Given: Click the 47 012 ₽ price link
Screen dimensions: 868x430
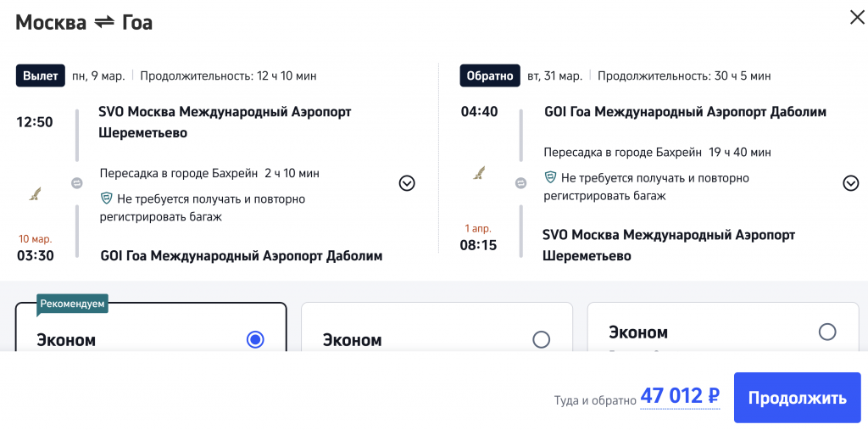Looking at the screenshot, I should 680,396.
